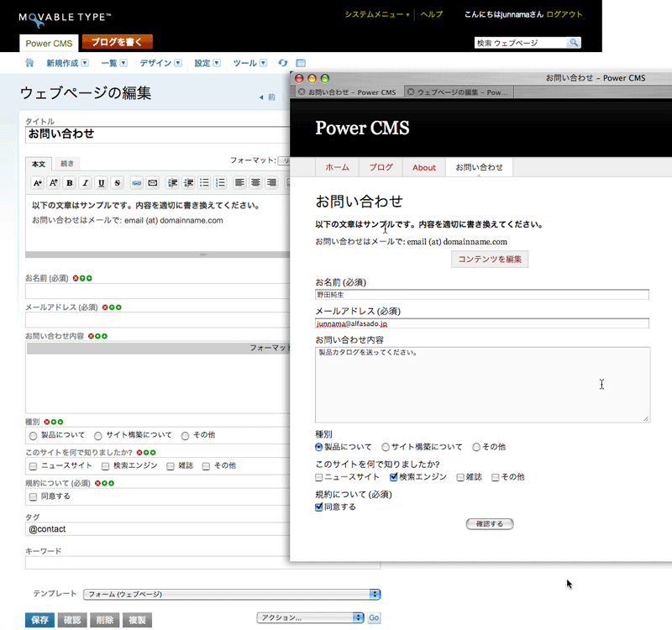Viewport: 672px width, 630px height.
Task: Click the ブログを書く button
Action: 117,42
